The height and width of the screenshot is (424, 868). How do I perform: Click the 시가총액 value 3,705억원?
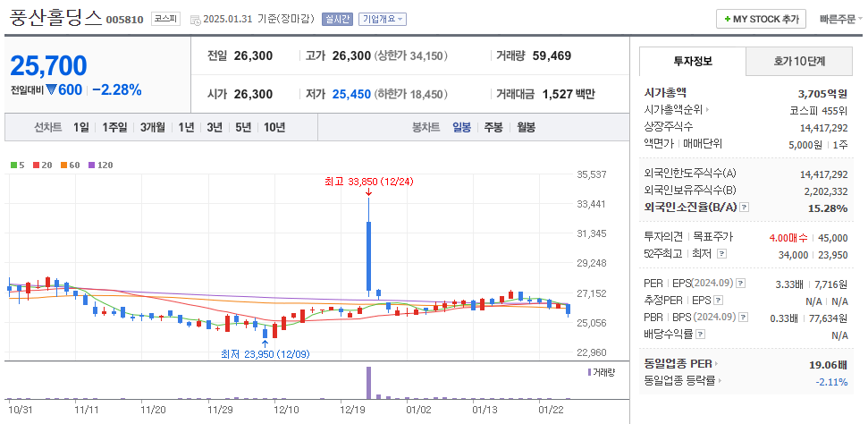[x=822, y=93]
